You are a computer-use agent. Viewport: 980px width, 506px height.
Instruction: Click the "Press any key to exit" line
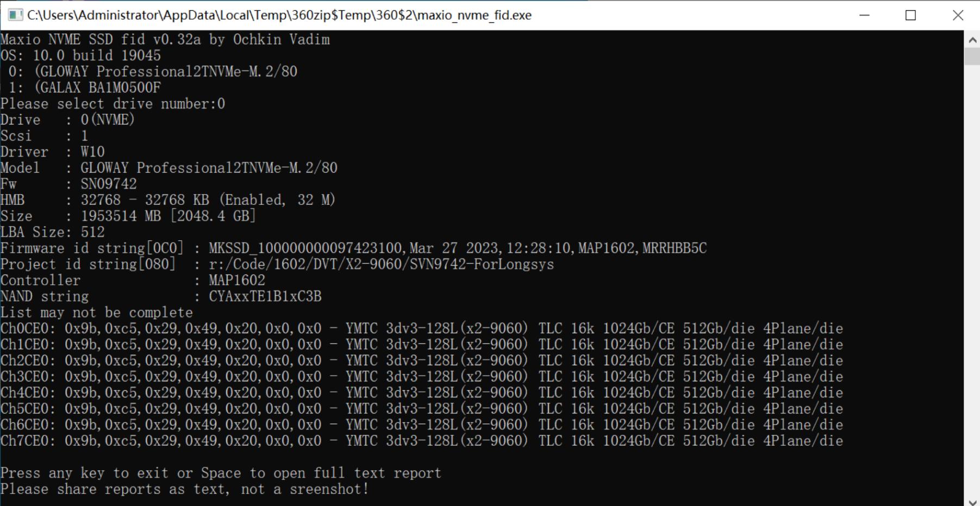coord(221,473)
